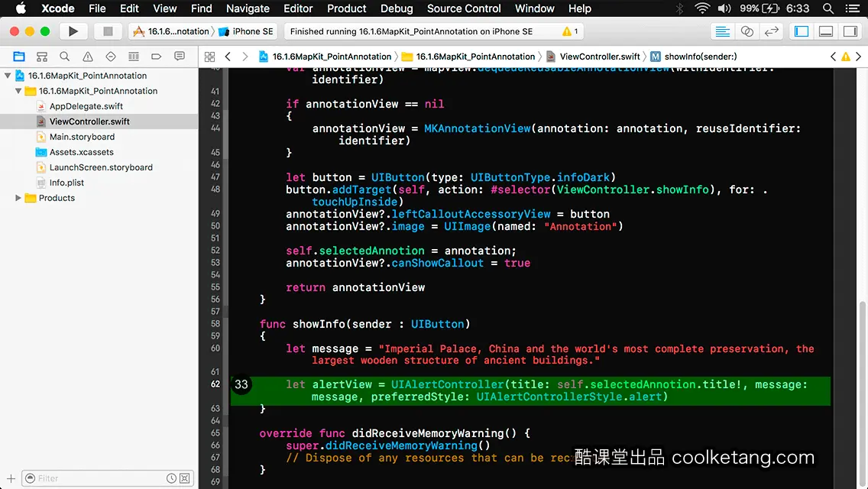Open ViewController.swift segment in jump bar
The height and width of the screenshot is (489, 868).
[x=593, y=57]
